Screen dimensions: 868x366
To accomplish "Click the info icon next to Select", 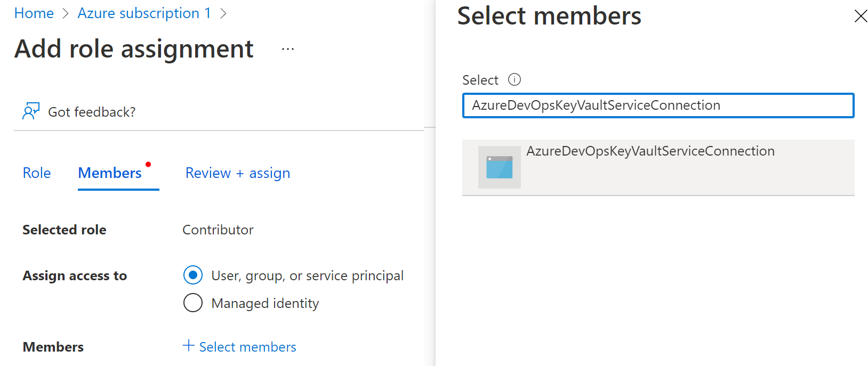I will point(515,79).
